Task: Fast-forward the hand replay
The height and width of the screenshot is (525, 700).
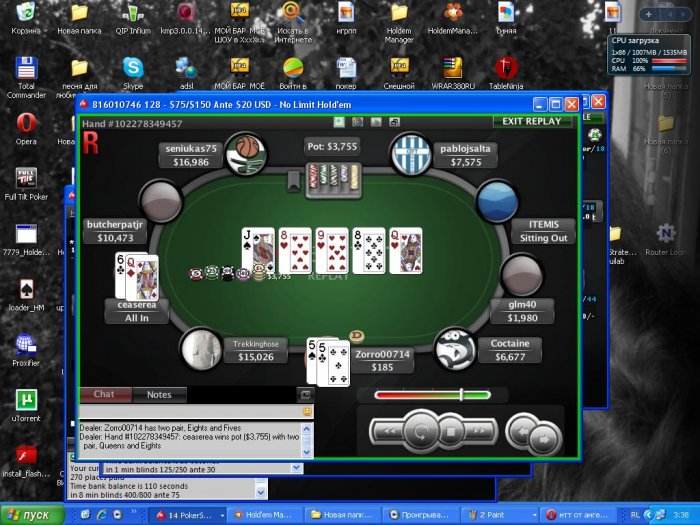Action: coord(481,431)
